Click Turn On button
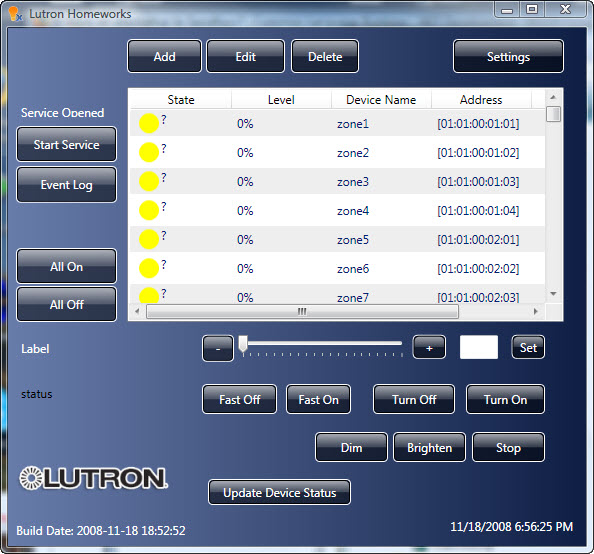This screenshot has height=554, width=594. coord(505,399)
